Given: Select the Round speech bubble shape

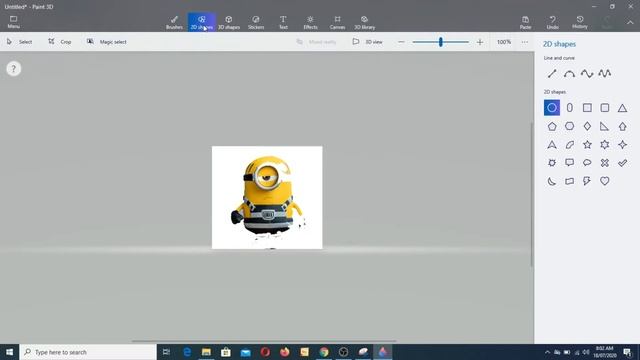Looking at the screenshot, I should click(x=587, y=163).
